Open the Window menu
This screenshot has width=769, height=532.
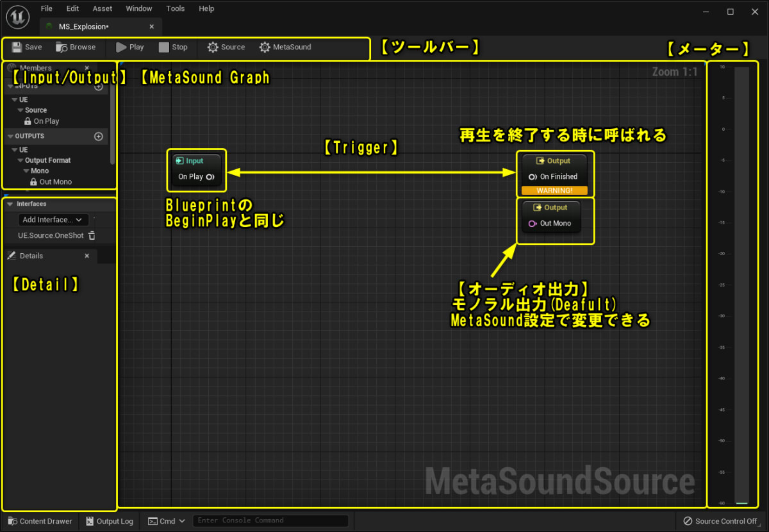click(138, 8)
